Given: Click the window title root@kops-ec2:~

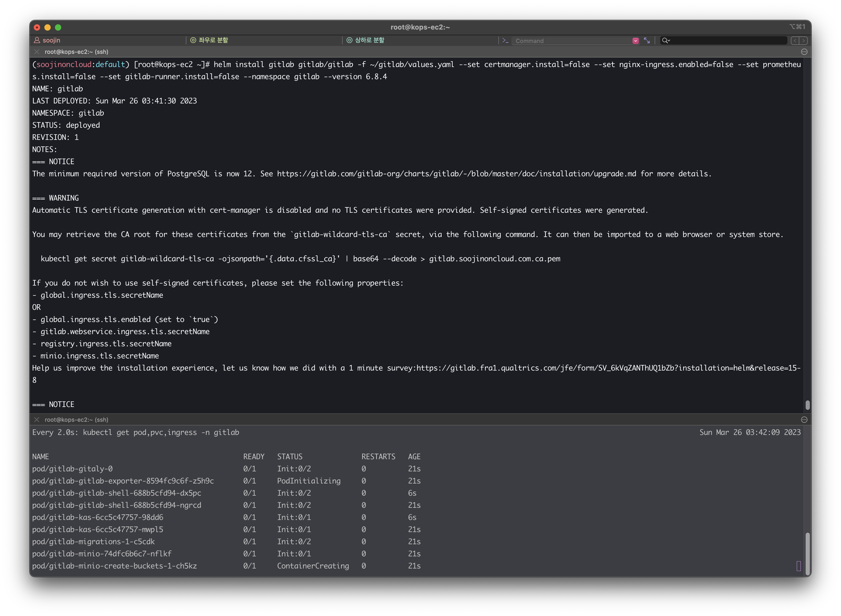Looking at the screenshot, I should [420, 27].
